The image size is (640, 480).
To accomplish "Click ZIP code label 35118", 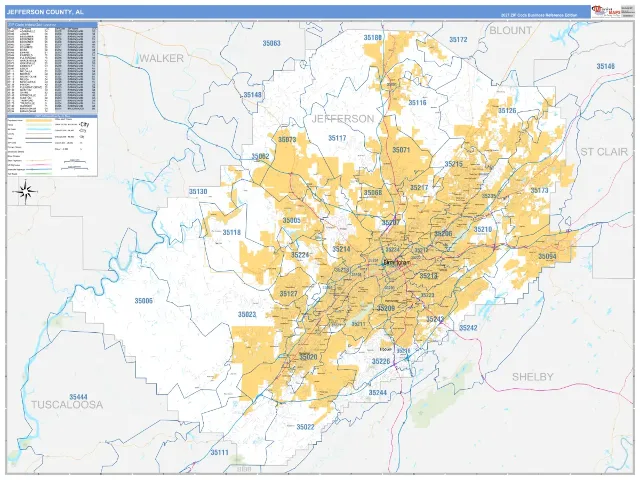I will 231,233.
